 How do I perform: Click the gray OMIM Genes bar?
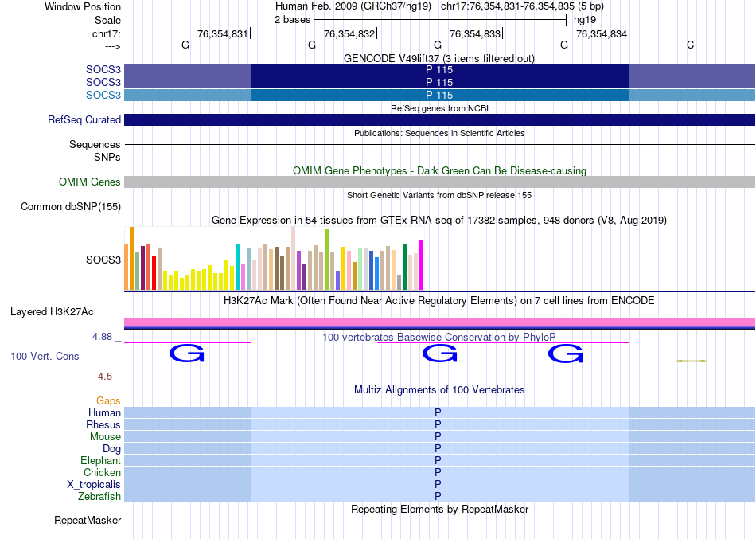coord(439,182)
